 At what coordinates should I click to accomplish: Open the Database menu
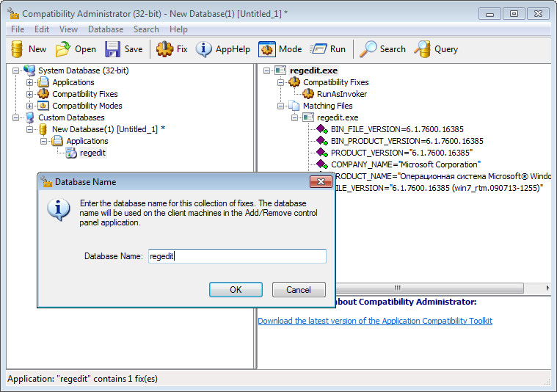coord(106,29)
